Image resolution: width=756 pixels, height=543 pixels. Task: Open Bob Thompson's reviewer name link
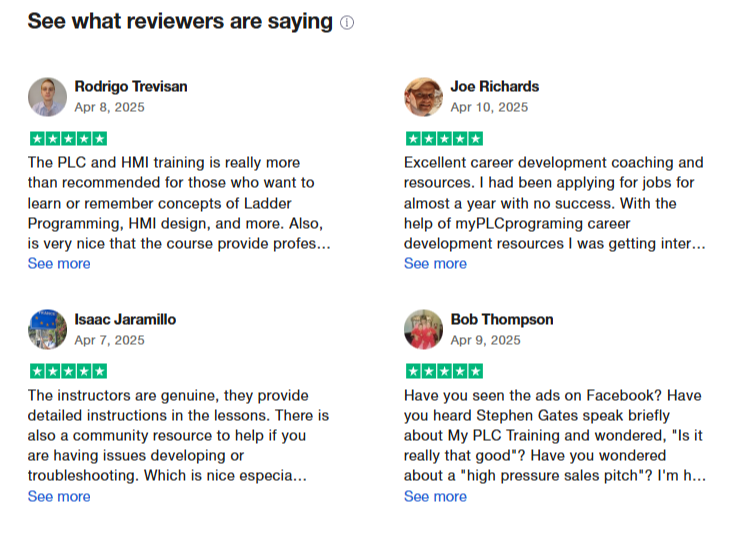(x=501, y=319)
